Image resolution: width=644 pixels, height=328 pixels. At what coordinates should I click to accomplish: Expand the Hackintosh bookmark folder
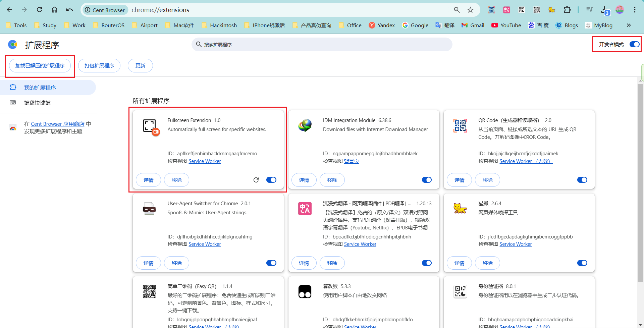click(219, 25)
